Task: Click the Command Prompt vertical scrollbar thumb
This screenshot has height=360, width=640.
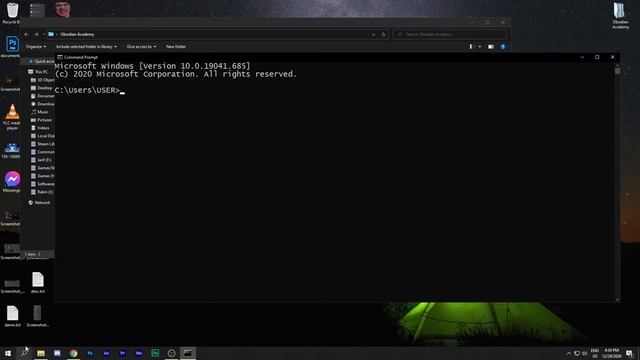Action: coord(617,71)
